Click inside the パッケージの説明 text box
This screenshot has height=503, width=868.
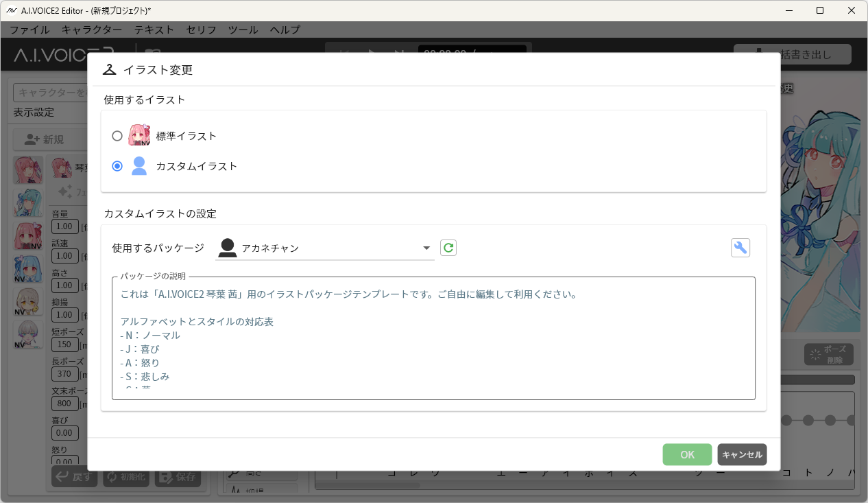433,338
